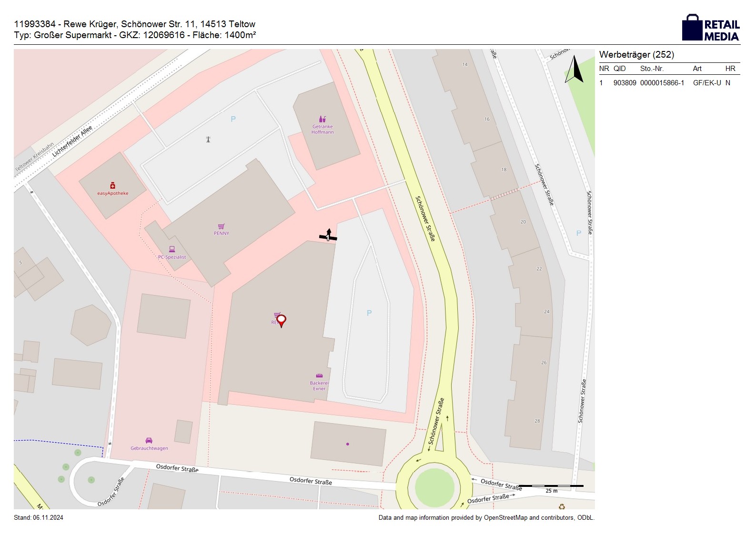The height and width of the screenshot is (535, 756).
Task: Click the OpenStreetMap attribution text
Action: tap(486, 517)
